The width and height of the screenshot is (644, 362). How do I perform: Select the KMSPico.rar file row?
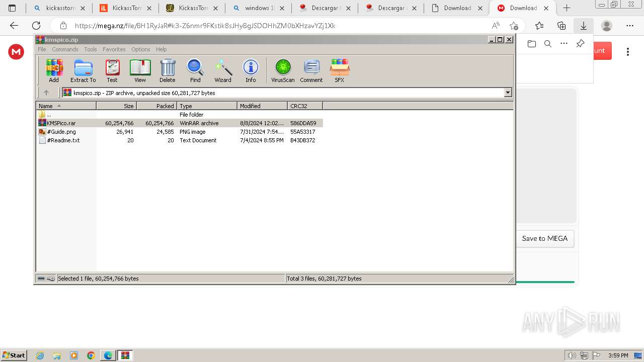(180, 123)
